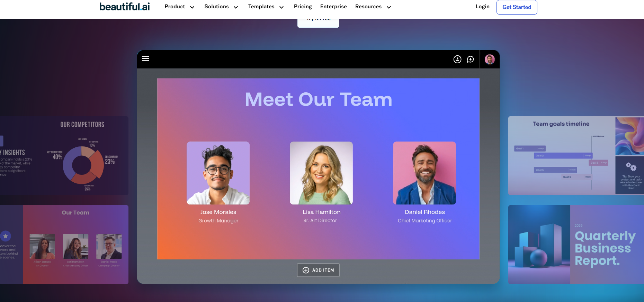Expand the Resources dropdown menu
This screenshot has width=644, height=302.
pos(373,7)
